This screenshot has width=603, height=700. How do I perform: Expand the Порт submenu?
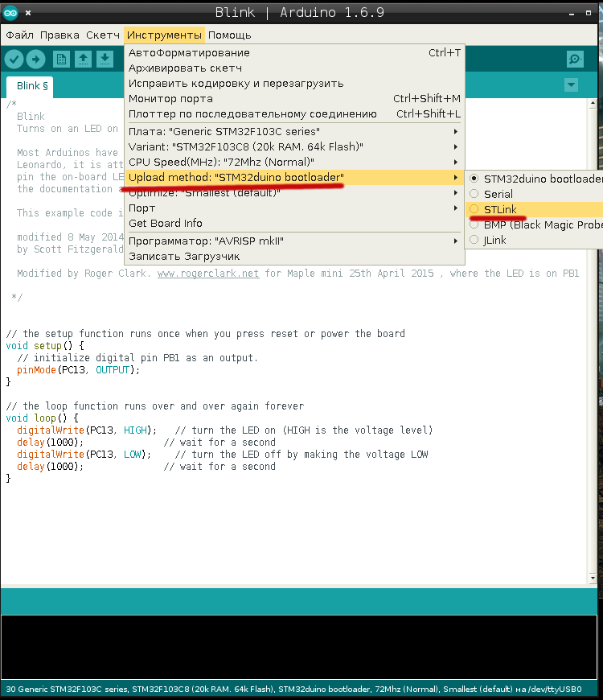click(x=294, y=208)
